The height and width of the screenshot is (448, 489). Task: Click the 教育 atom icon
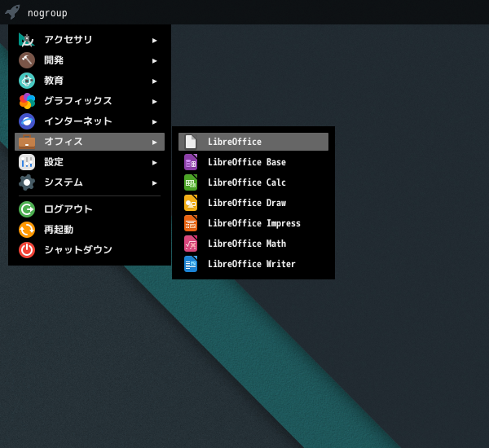27,81
